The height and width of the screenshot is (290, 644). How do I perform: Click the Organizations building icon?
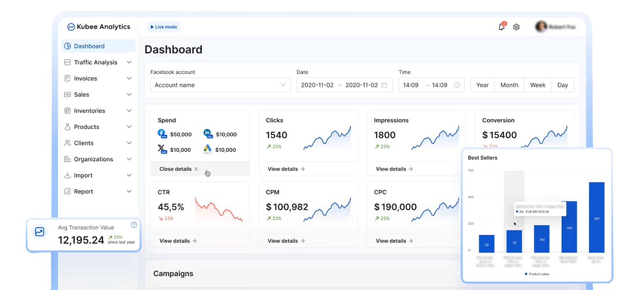(68, 160)
